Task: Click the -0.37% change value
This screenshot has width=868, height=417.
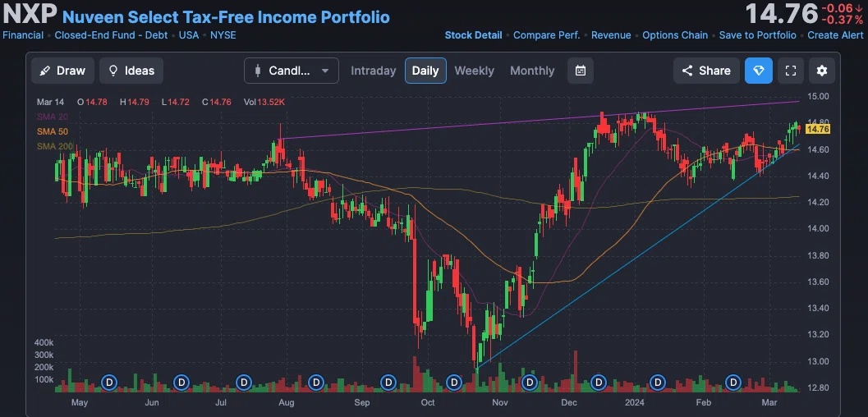Action: click(x=842, y=20)
